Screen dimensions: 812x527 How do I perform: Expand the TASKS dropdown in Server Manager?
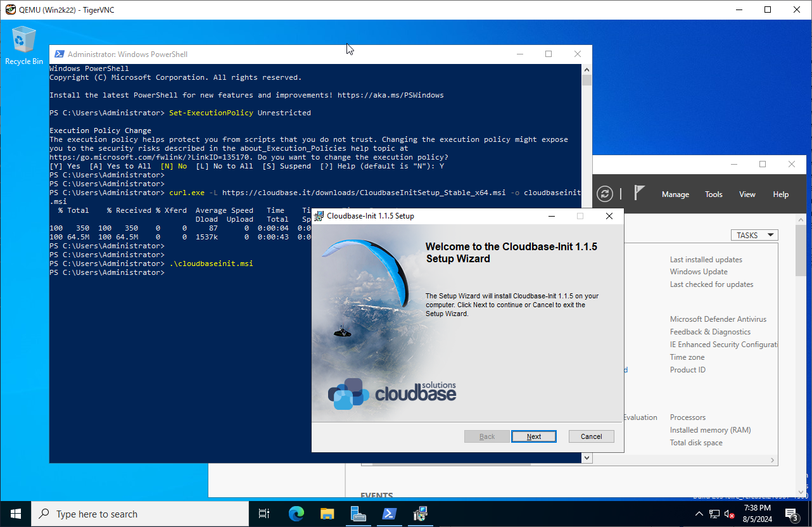754,235
